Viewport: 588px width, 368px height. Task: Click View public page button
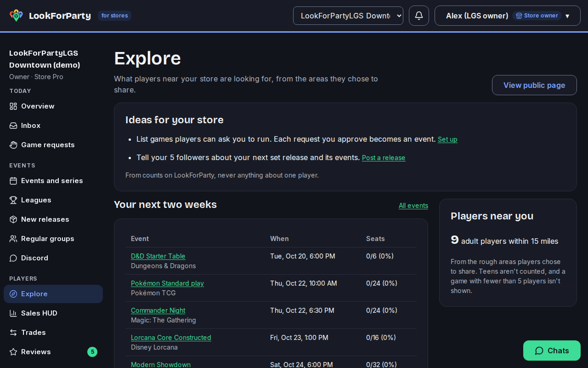(534, 85)
